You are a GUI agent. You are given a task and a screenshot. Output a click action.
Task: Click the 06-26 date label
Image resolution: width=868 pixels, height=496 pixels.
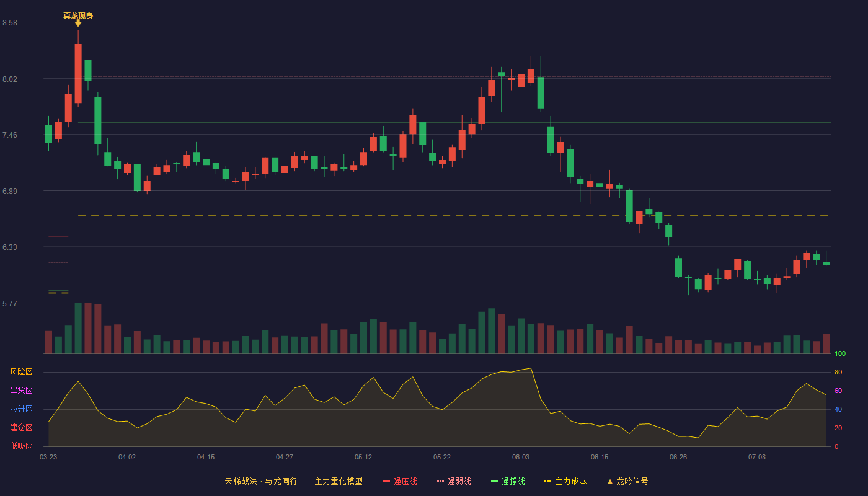(678, 457)
